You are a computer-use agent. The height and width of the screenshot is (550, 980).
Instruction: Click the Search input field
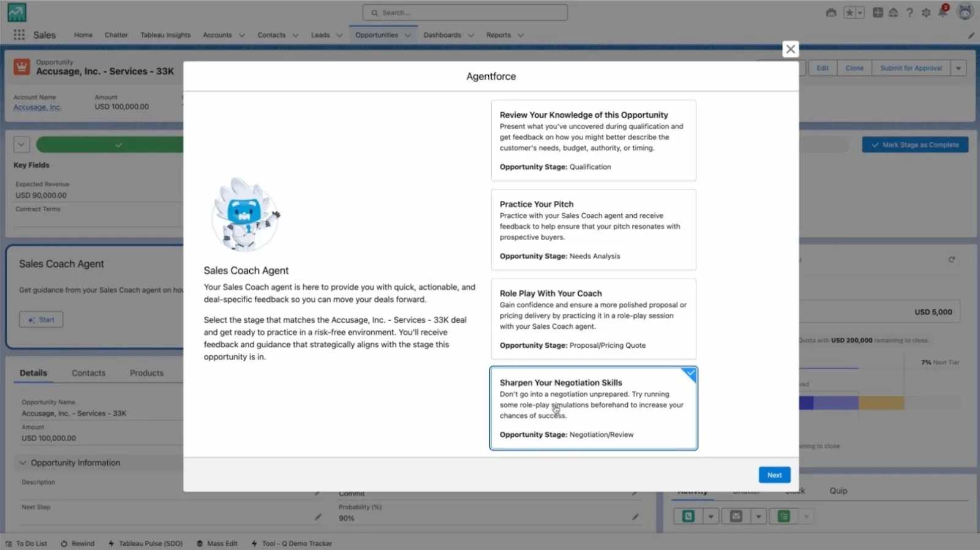(465, 12)
